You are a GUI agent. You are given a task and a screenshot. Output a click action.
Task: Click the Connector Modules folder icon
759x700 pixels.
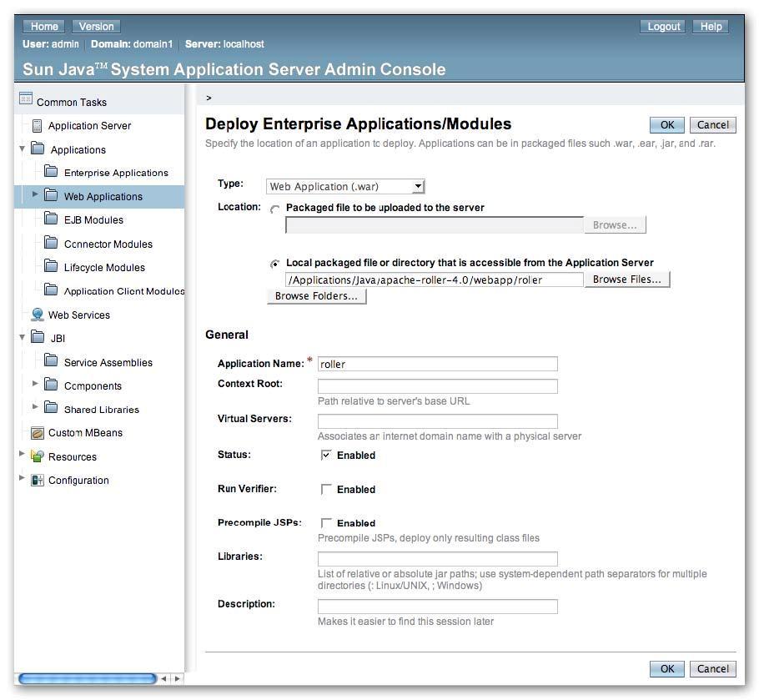point(51,242)
